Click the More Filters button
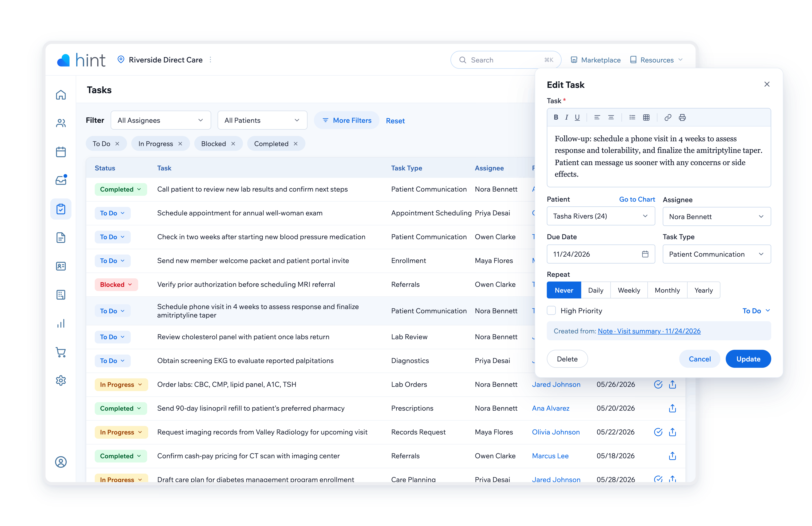This screenshot has height=526, width=812. pos(347,120)
